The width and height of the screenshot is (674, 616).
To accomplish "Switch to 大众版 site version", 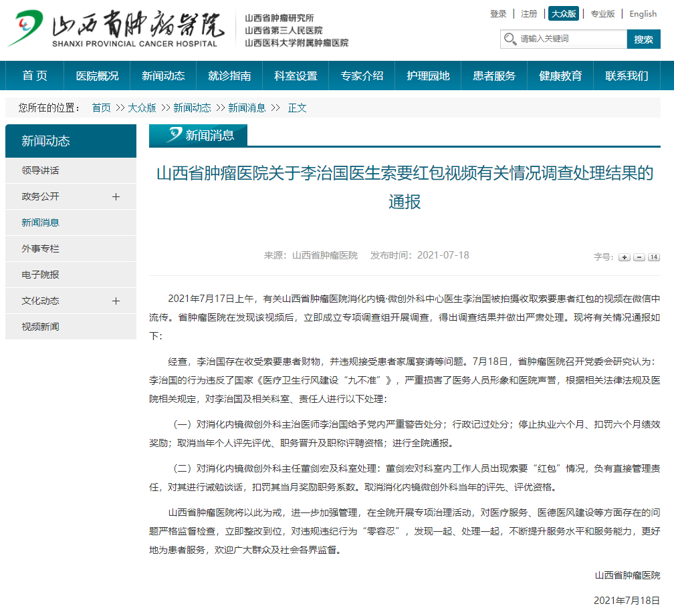I will (564, 14).
